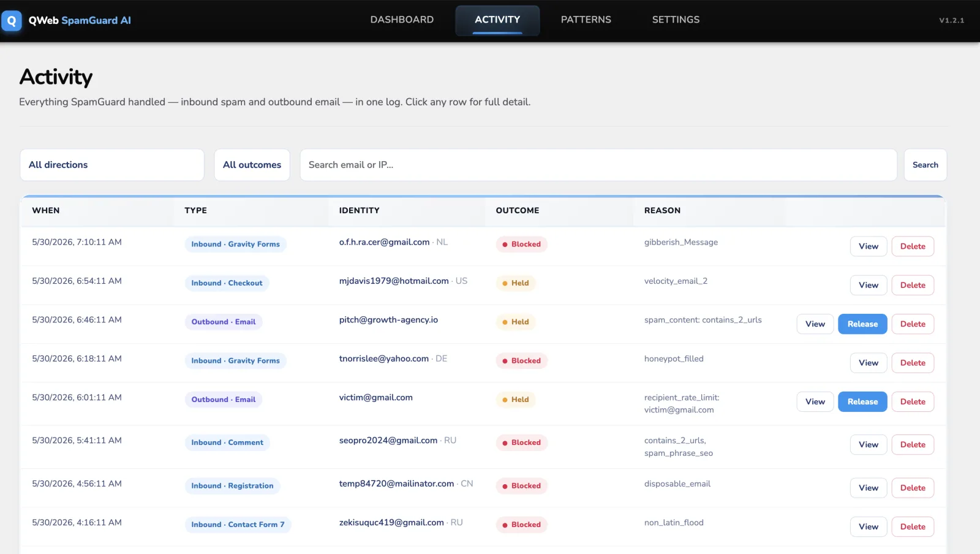View the tnorrislee@yahoo.com entry
980x554 pixels.
[x=869, y=363]
